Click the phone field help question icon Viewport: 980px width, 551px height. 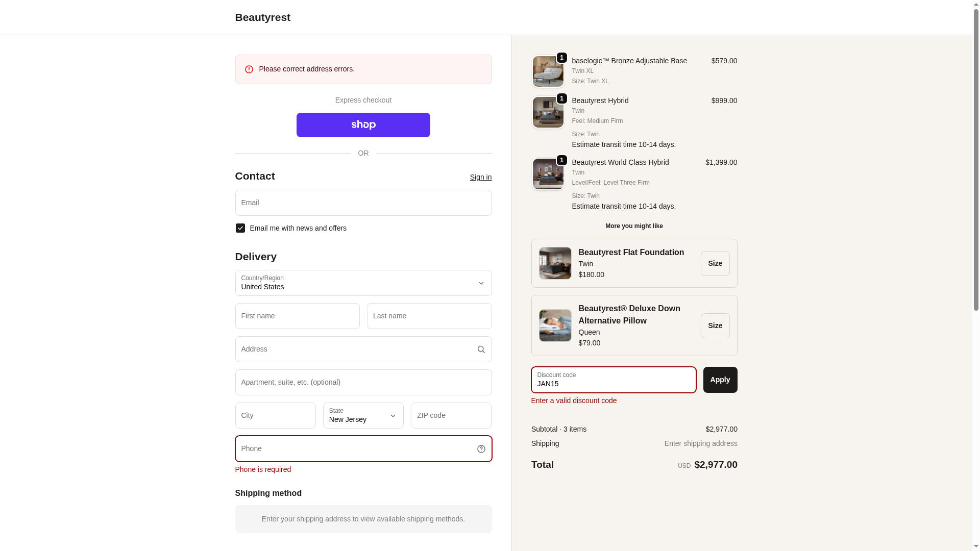pos(481,449)
